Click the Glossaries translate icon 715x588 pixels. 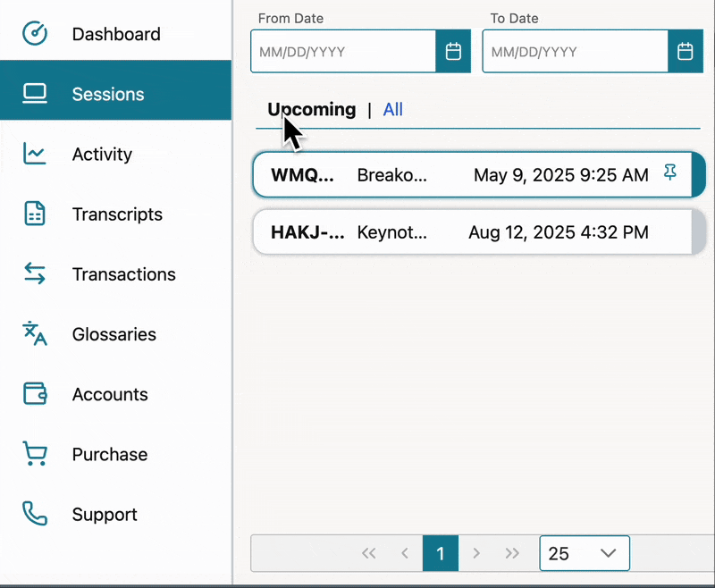pyautogui.click(x=35, y=334)
